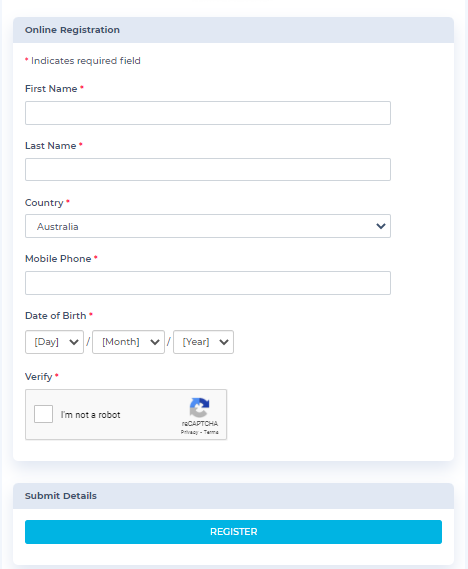Click the Last Name field label

pos(51,146)
